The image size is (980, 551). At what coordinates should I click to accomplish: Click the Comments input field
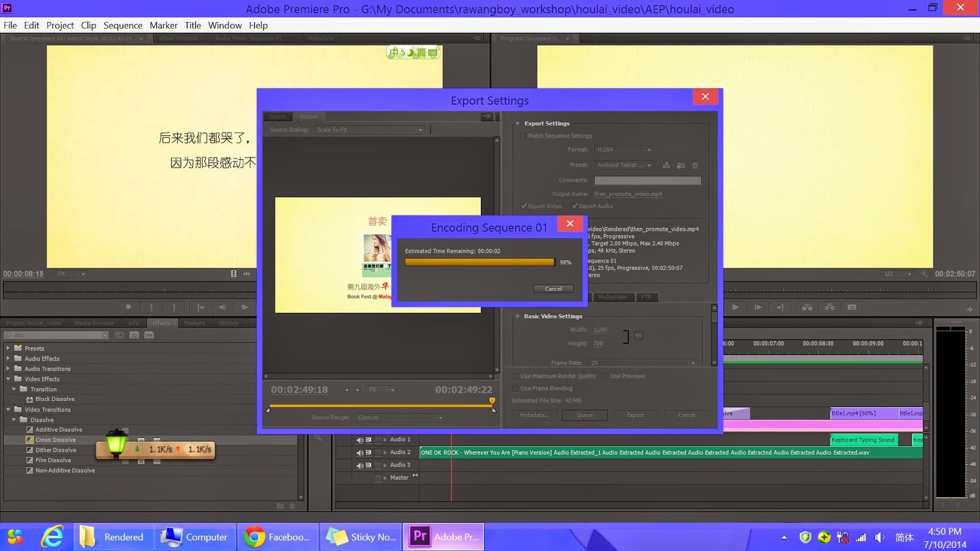[x=648, y=180]
